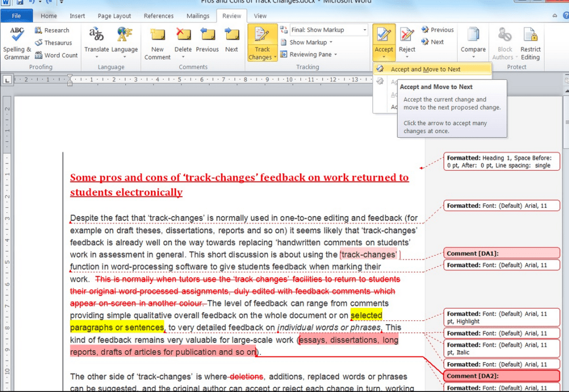Image resolution: width=569 pixels, height=392 pixels.
Task: Go to Next comment icon
Action: (x=232, y=36)
